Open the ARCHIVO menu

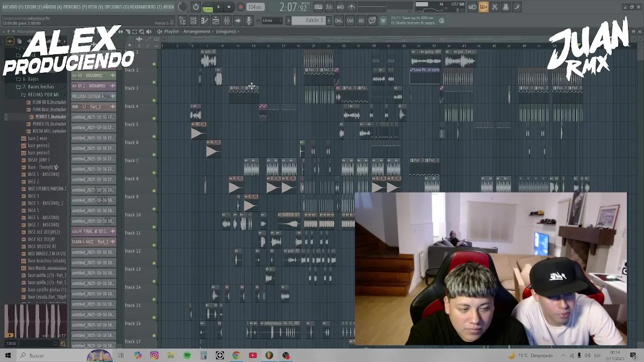[x=13, y=7]
